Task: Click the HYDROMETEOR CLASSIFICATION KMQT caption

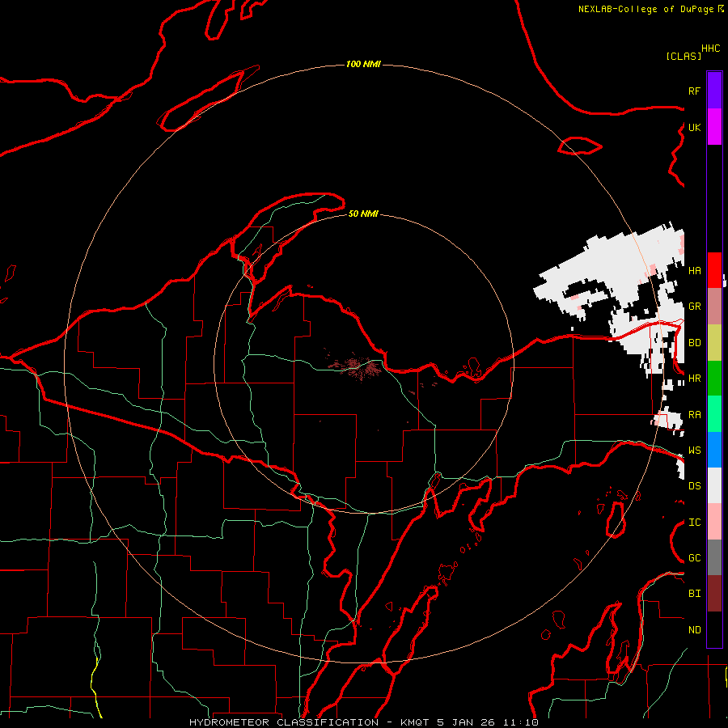Action: pos(363,722)
